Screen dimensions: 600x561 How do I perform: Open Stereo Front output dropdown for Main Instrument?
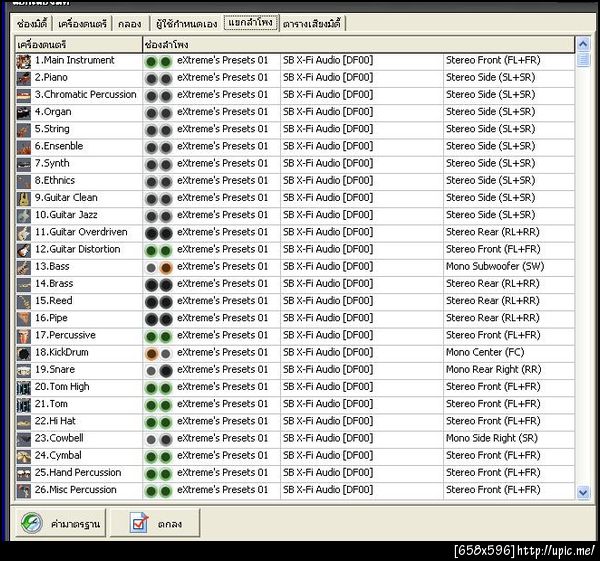pos(509,60)
